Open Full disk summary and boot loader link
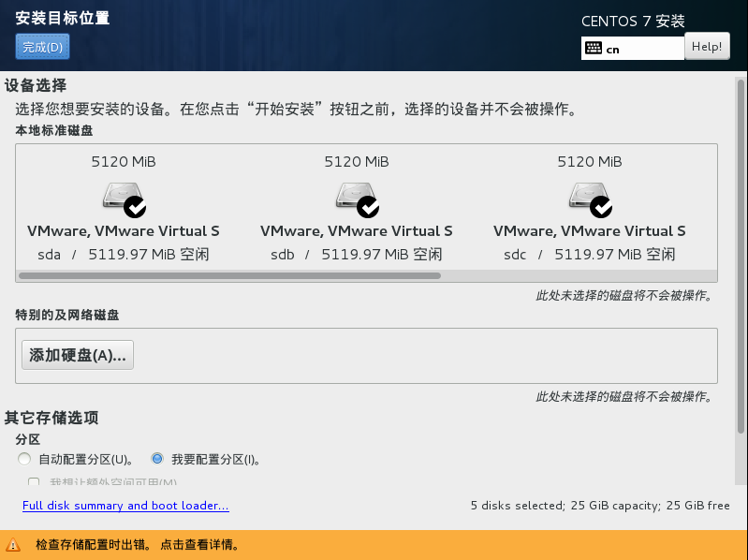 (x=125, y=505)
